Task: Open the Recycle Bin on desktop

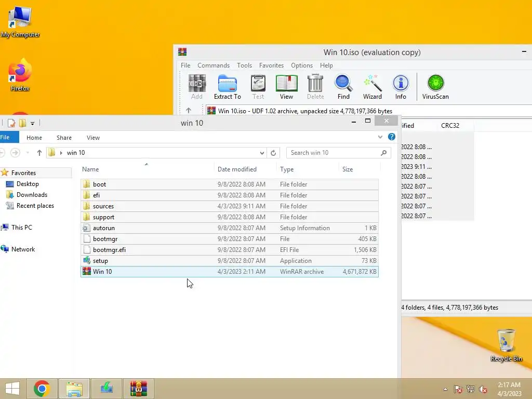Action: [x=506, y=345]
